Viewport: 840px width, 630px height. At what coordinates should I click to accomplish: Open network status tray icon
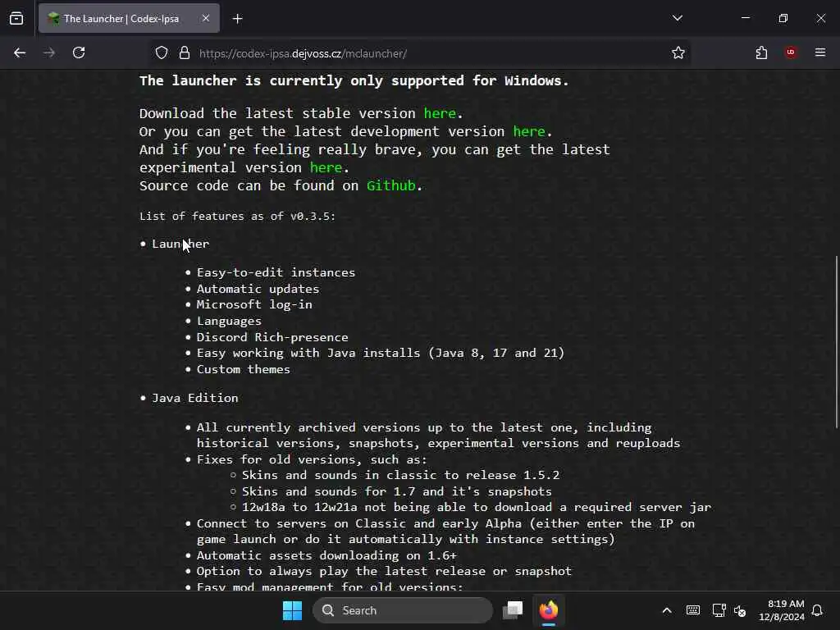coord(719,610)
